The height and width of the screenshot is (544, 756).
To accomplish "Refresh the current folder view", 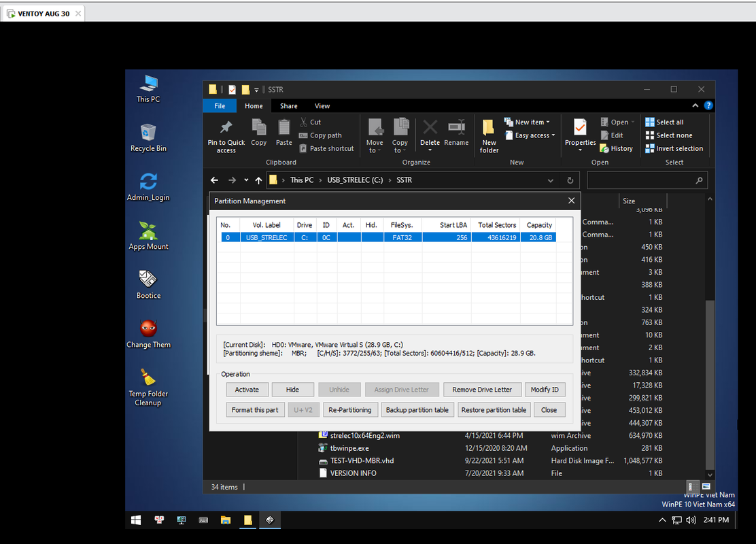I will click(570, 180).
